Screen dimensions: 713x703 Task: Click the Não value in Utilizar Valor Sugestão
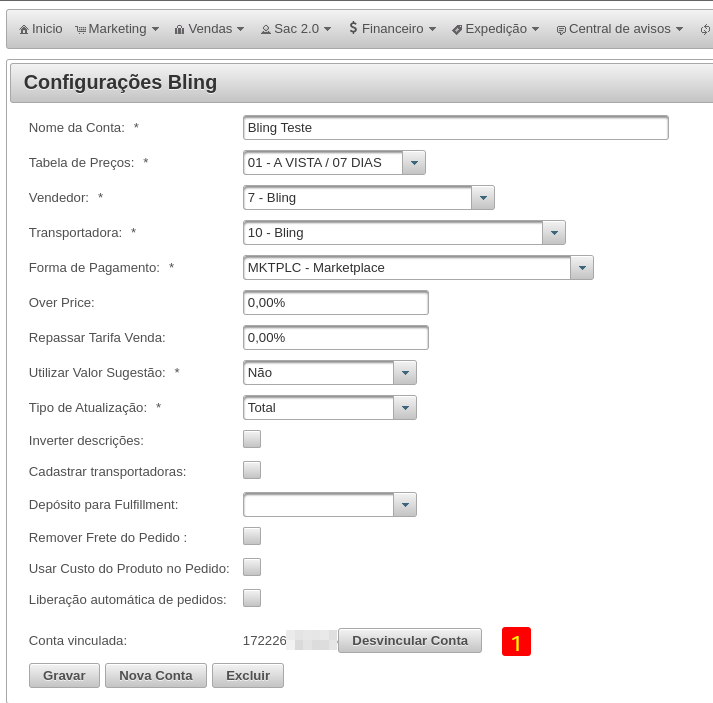point(260,373)
